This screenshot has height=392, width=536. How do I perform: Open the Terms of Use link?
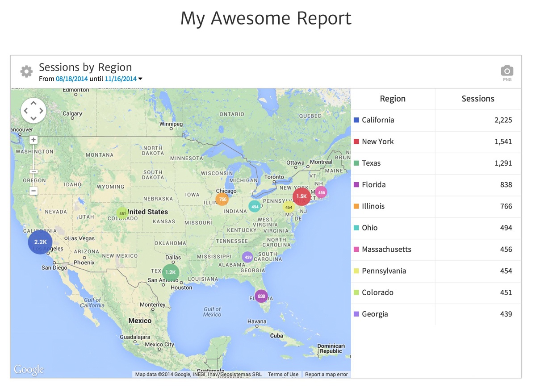[283, 375]
